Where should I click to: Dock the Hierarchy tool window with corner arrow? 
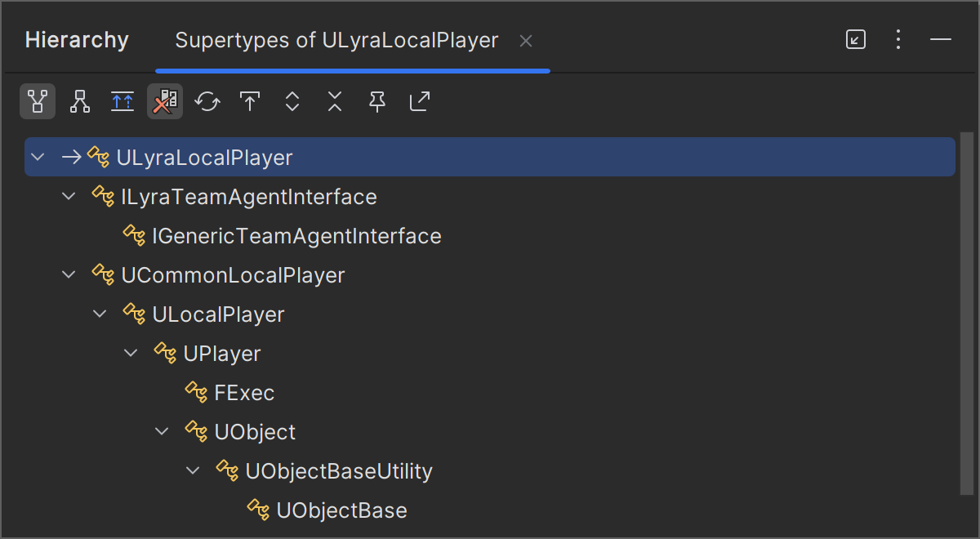[856, 39]
